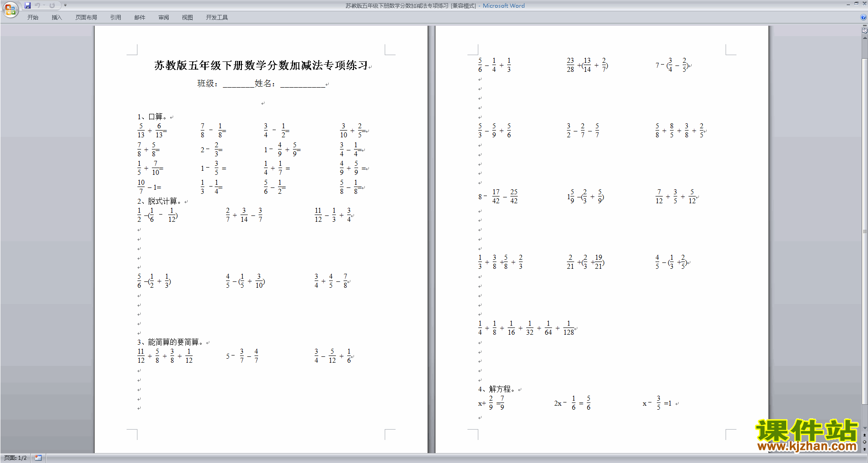The width and height of the screenshot is (868, 463).
Task: Click the document title 苏教版五年级下册数学分数加减法专项练习
Action: (x=261, y=65)
